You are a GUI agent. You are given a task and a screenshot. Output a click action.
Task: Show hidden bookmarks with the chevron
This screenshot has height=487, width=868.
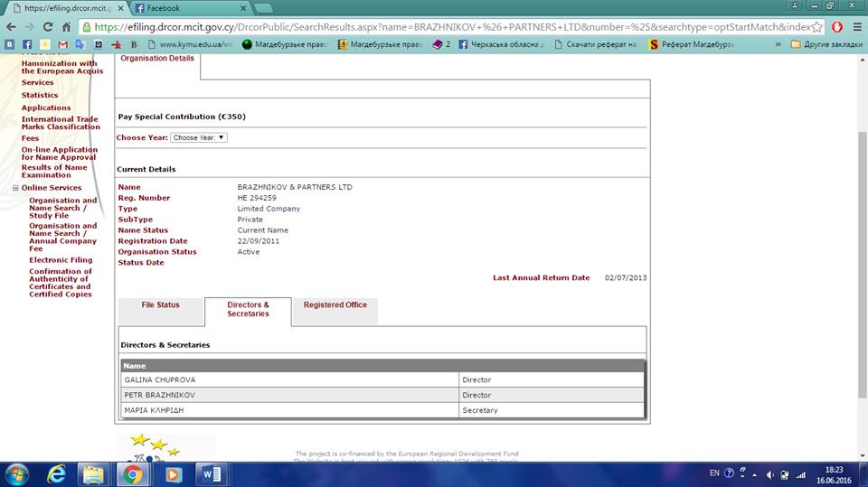click(x=778, y=43)
